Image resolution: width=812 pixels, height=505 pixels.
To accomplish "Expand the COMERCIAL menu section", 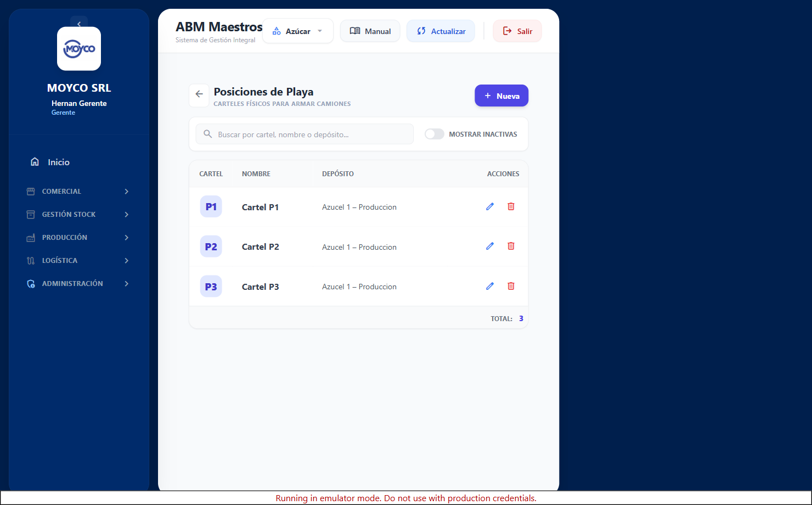I will click(79, 192).
